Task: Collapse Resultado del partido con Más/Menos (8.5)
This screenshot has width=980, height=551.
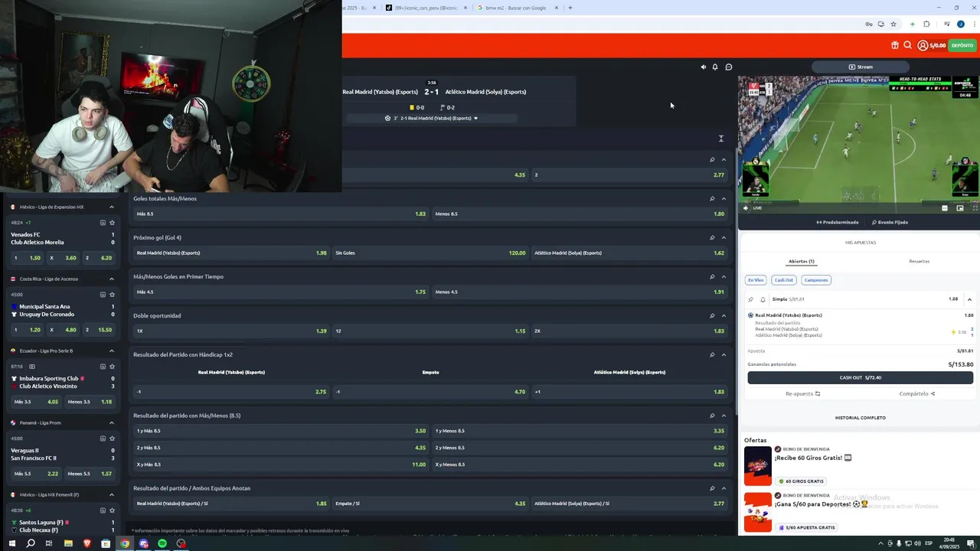Action: 724,416
